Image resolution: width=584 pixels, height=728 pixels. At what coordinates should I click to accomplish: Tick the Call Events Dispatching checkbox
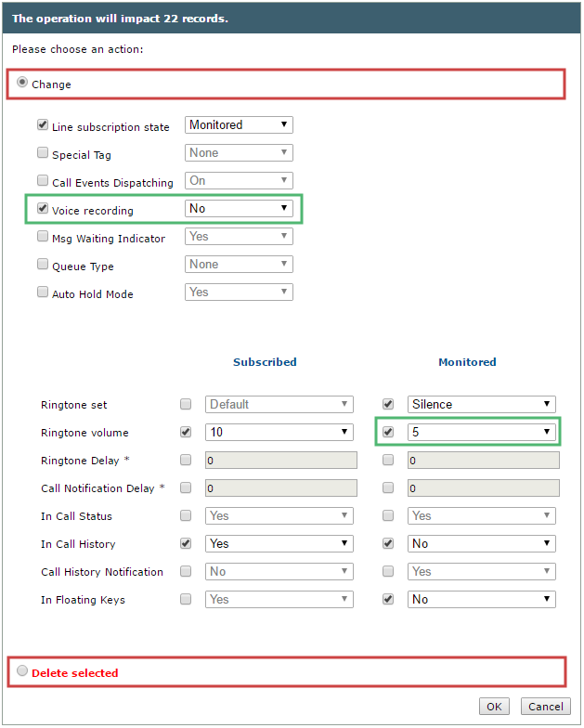(x=43, y=180)
